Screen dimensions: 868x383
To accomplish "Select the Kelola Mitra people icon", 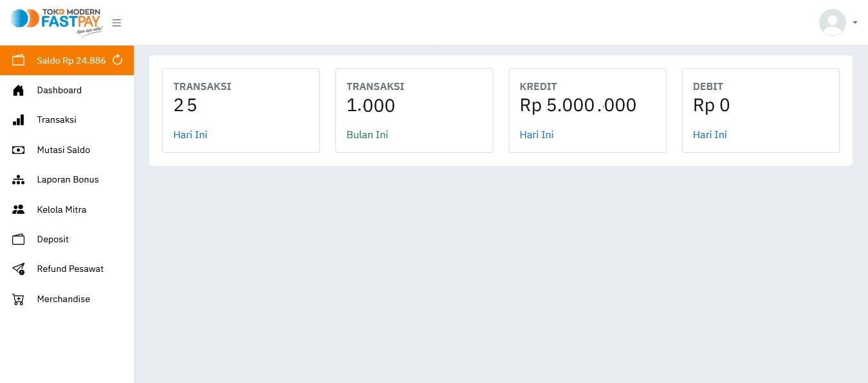I will click(18, 209).
